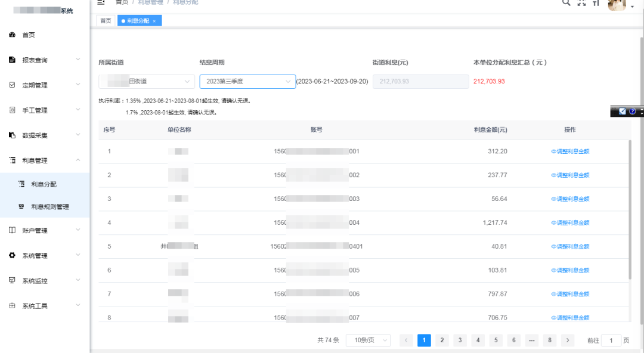This screenshot has height=353, width=644.
Task: Click the 数据采集 sidebar icon
Action: 12,135
